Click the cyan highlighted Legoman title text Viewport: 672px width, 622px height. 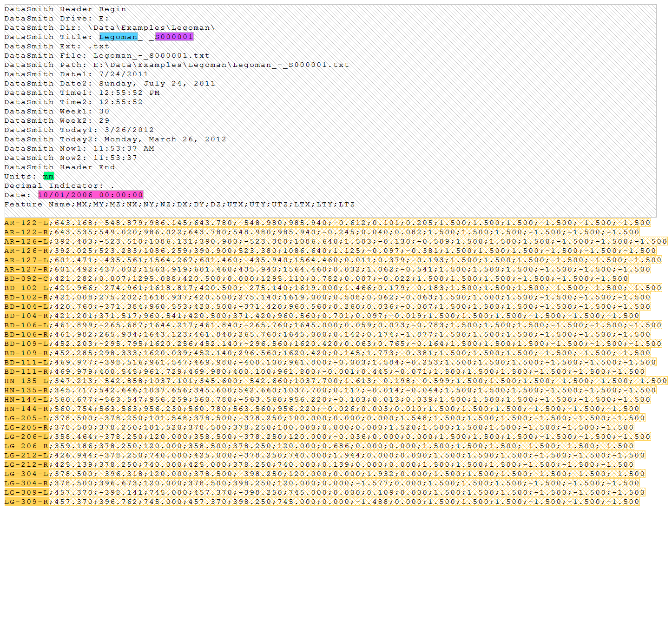(118, 37)
